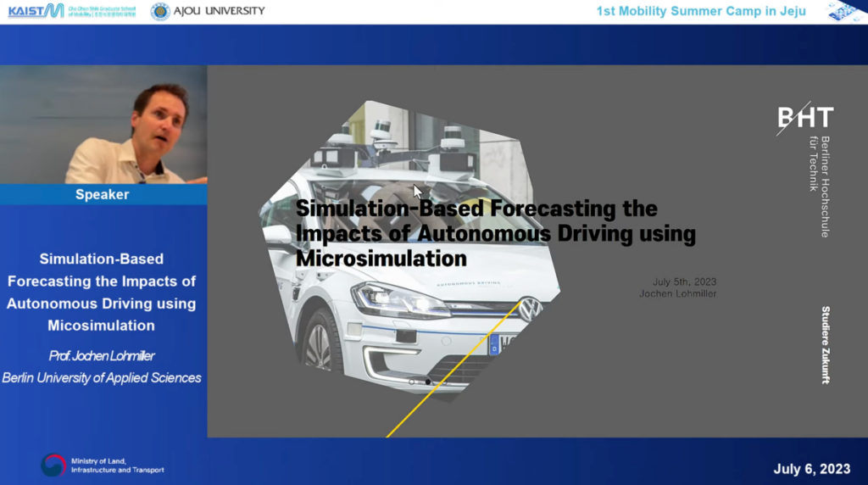Image resolution: width=868 pixels, height=485 pixels.
Task: Click 'Berlin University of Applied Sciences' text
Action: coord(102,378)
